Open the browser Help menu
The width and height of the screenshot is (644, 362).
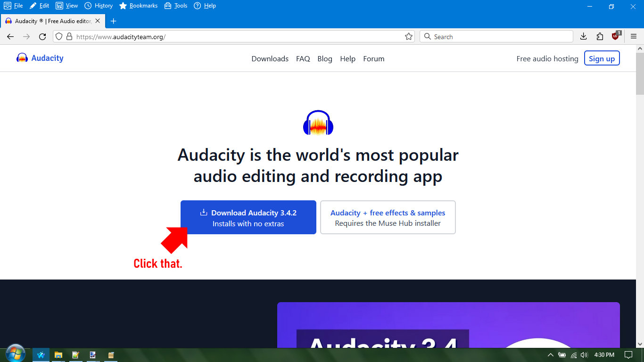point(205,6)
